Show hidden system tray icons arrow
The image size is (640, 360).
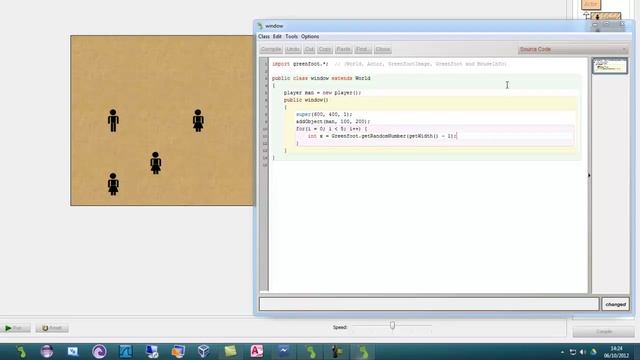[562, 352]
